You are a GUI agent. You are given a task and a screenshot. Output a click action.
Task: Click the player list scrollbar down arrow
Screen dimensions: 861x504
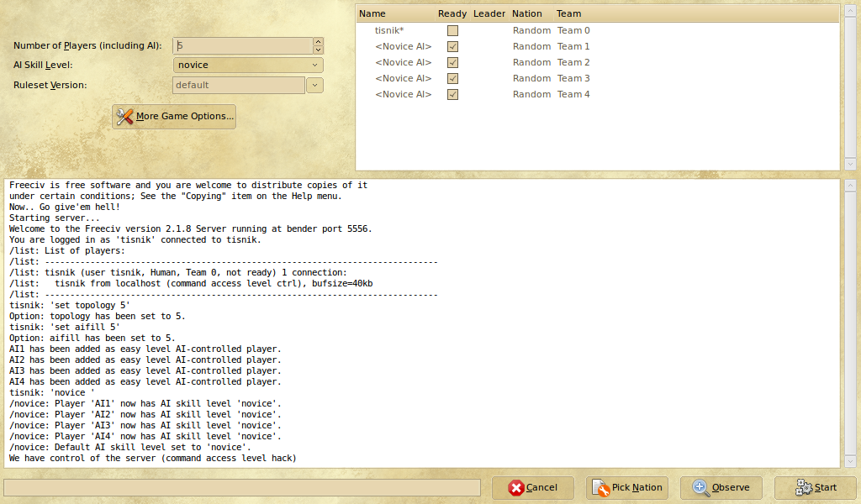coord(850,164)
